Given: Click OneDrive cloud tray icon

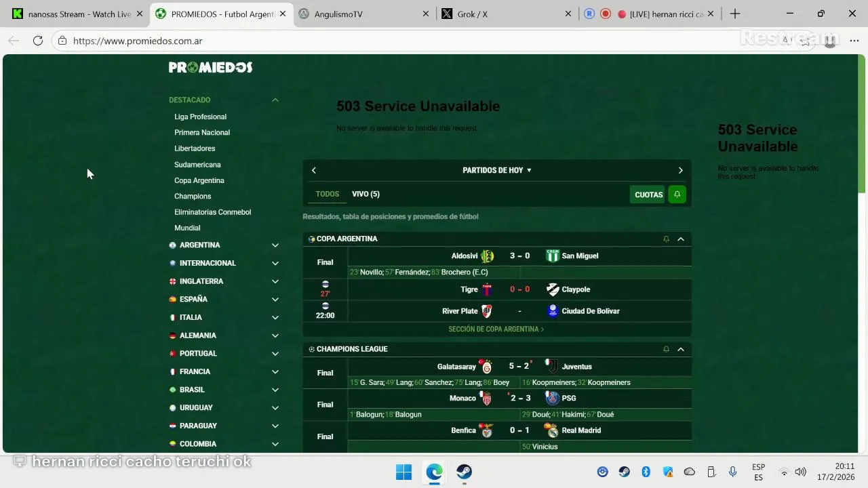Looking at the screenshot, I should coord(690,472).
